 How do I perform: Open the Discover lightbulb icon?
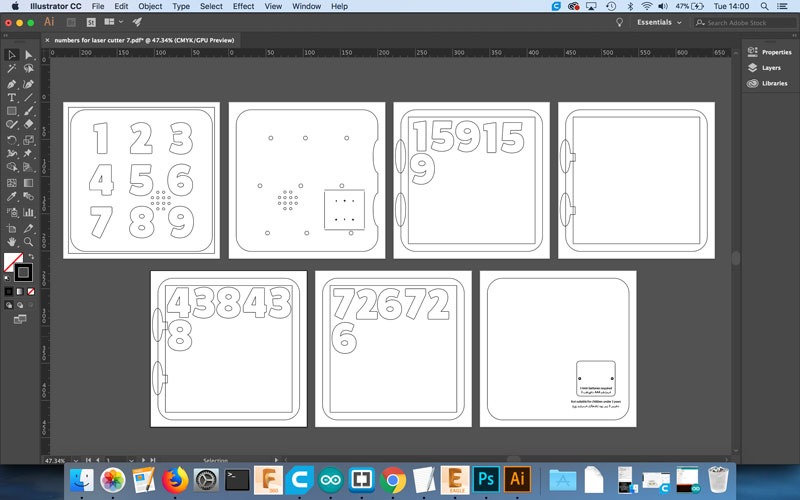click(x=619, y=22)
